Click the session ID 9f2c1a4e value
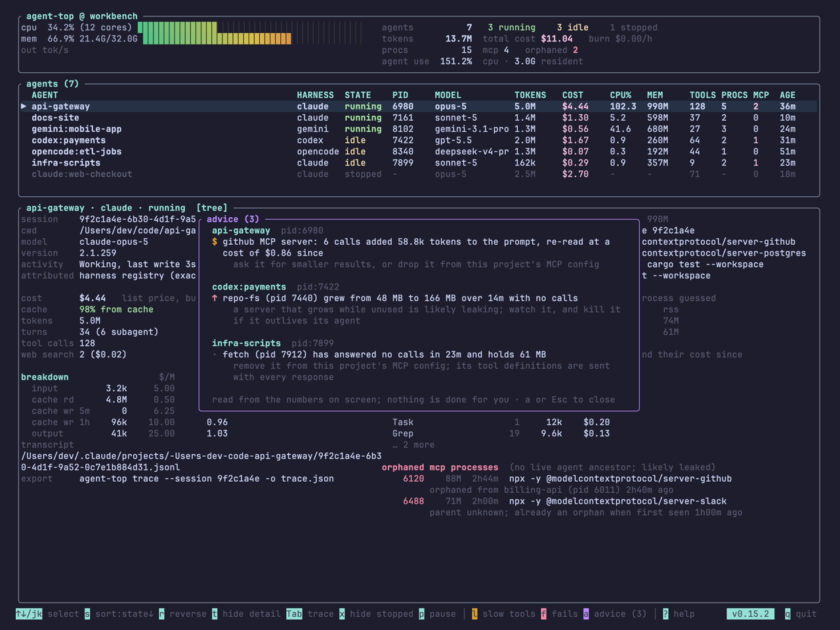This screenshot has height=630, width=840. point(138,219)
